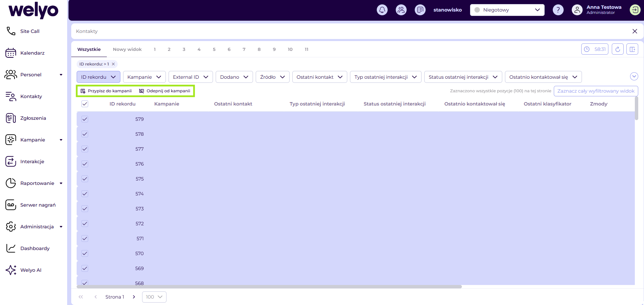Switch to the Nowy widok tab
Screen dimensions: 644x305
pos(127,49)
